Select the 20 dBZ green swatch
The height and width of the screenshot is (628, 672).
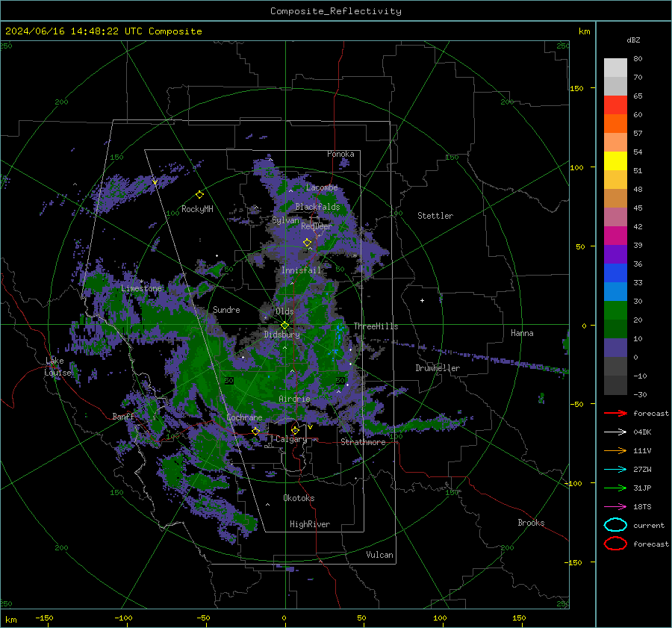615,311
